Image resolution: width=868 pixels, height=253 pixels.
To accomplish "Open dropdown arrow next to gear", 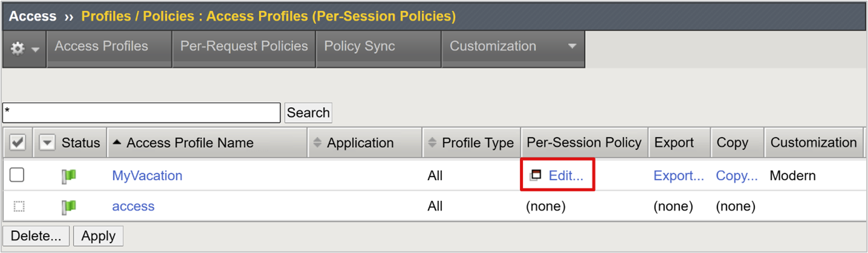I will pyautogui.click(x=36, y=49).
